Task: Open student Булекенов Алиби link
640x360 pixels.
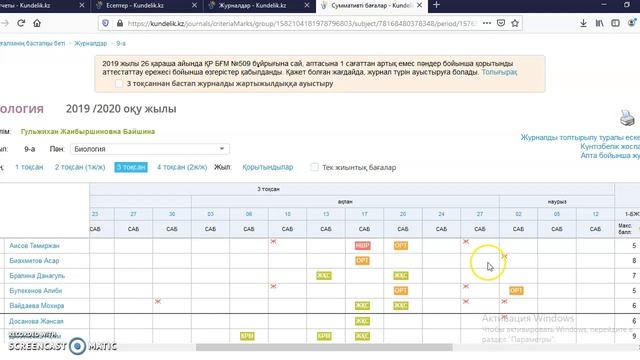Action: coord(36,291)
